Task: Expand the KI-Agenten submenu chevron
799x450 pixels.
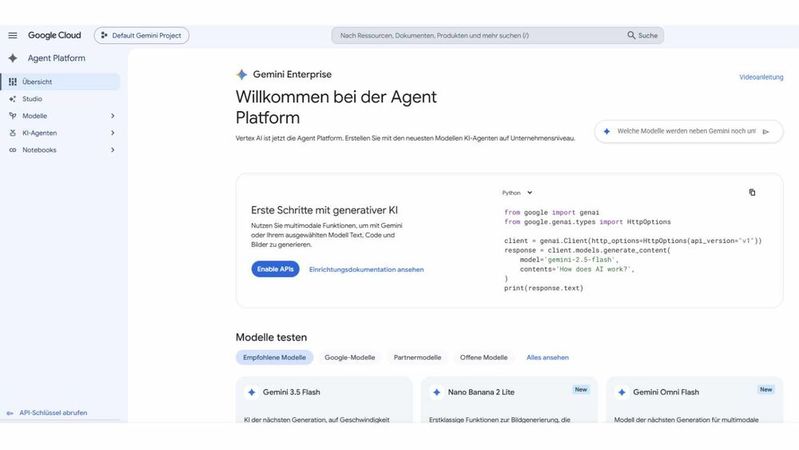Action: (x=113, y=133)
